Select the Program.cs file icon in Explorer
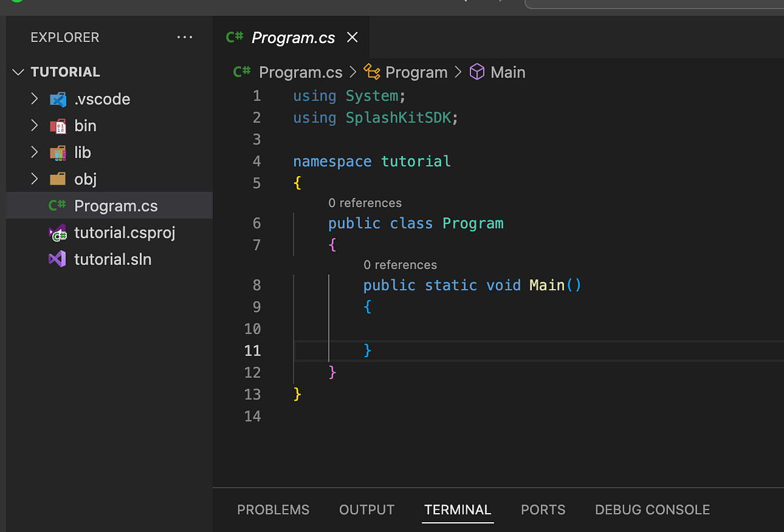Image resolution: width=784 pixels, height=532 pixels. click(57, 205)
